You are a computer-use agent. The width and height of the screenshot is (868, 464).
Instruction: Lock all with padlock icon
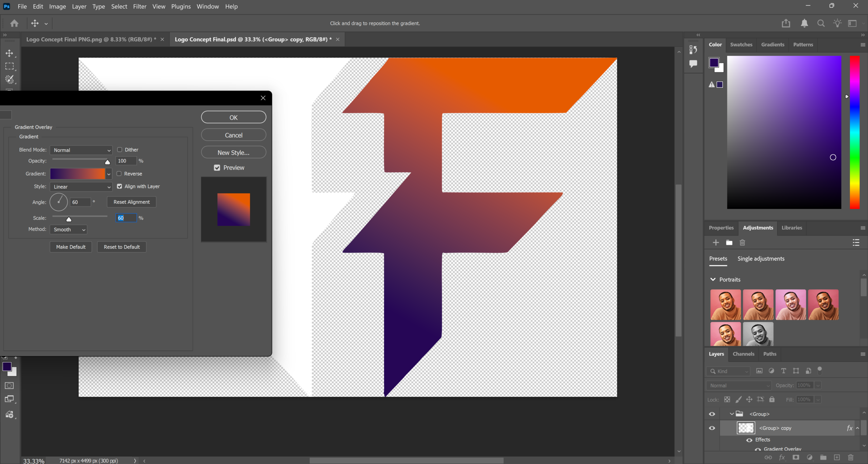click(772, 399)
